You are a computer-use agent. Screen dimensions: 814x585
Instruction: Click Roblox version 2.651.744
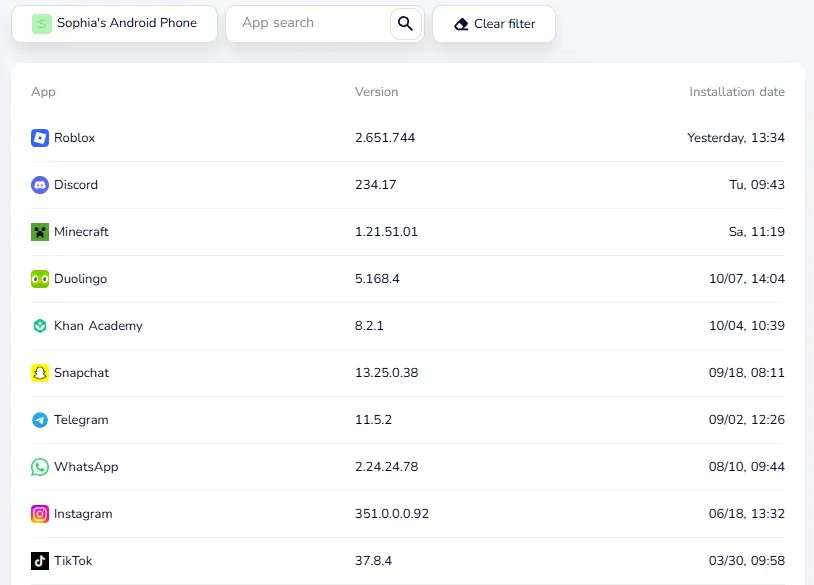click(x=385, y=138)
